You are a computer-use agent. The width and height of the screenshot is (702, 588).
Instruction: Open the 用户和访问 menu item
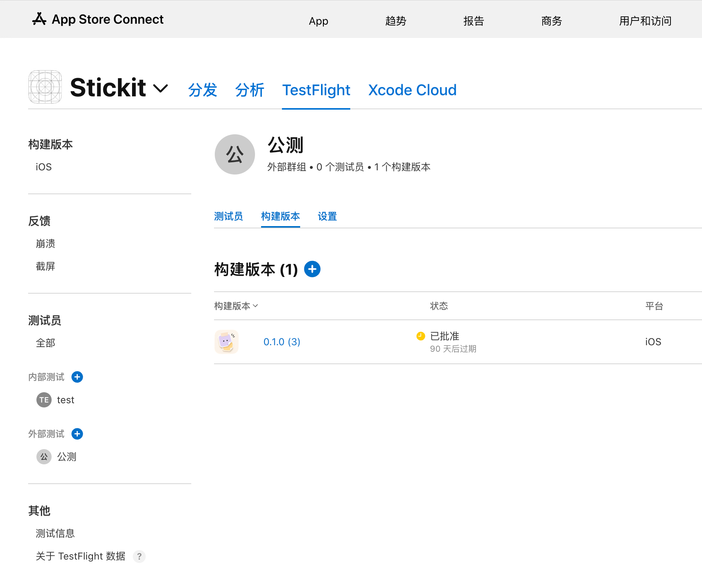(645, 21)
